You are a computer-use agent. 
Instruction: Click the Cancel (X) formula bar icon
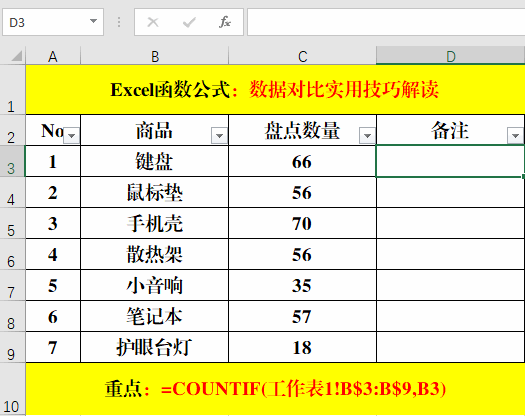153,22
